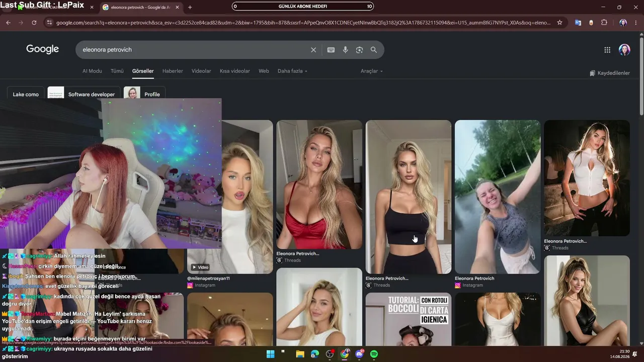Switch to the Haberler tab

click(x=173, y=71)
